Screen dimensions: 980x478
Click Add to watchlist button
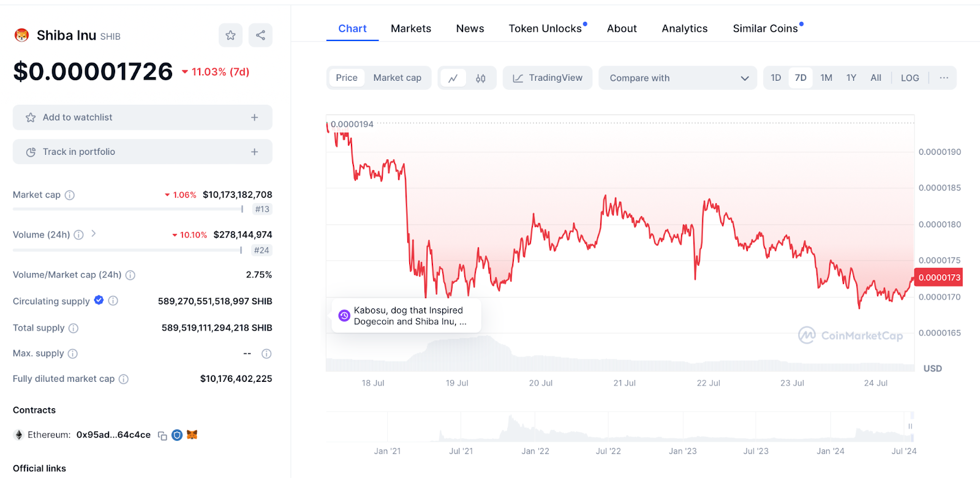click(143, 118)
